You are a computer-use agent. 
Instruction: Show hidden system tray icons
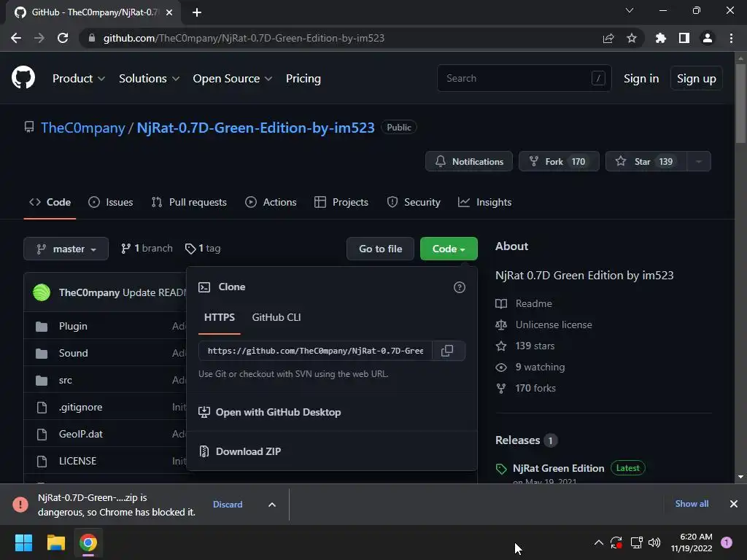point(599,542)
